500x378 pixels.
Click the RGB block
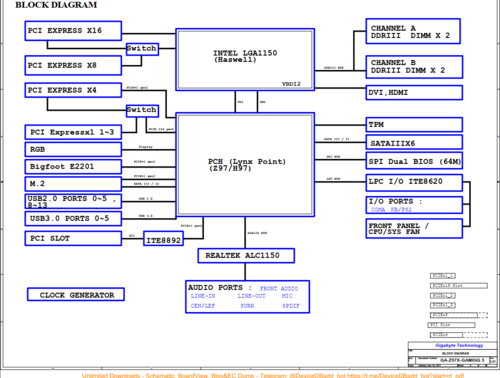(73, 149)
